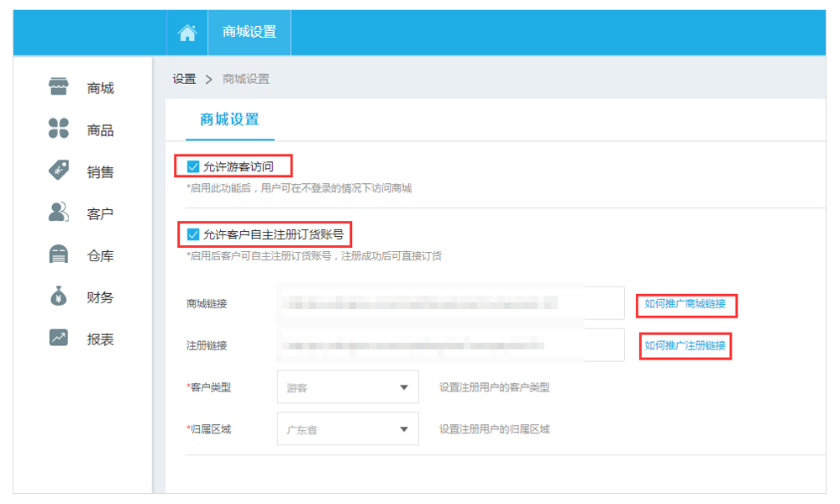
Task: Expand the 客户类型 dropdown showing 游客
Action: click(x=347, y=387)
